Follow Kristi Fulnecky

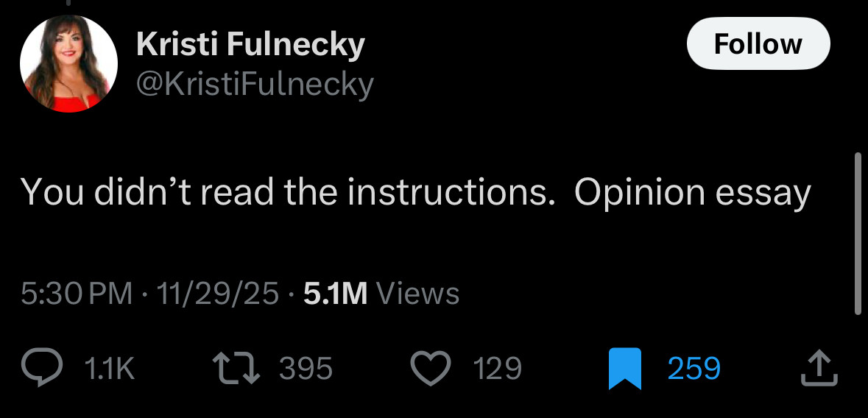click(758, 44)
